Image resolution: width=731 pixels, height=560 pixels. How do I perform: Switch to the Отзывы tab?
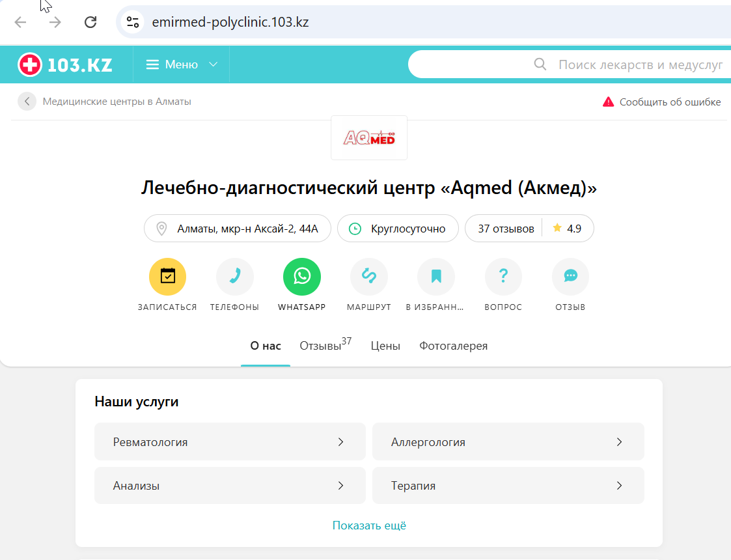coord(325,345)
